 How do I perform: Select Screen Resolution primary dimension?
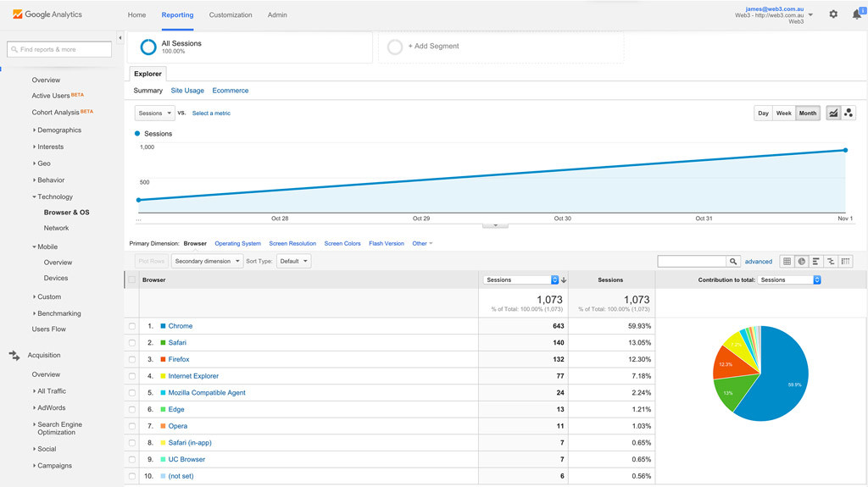point(292,244)
